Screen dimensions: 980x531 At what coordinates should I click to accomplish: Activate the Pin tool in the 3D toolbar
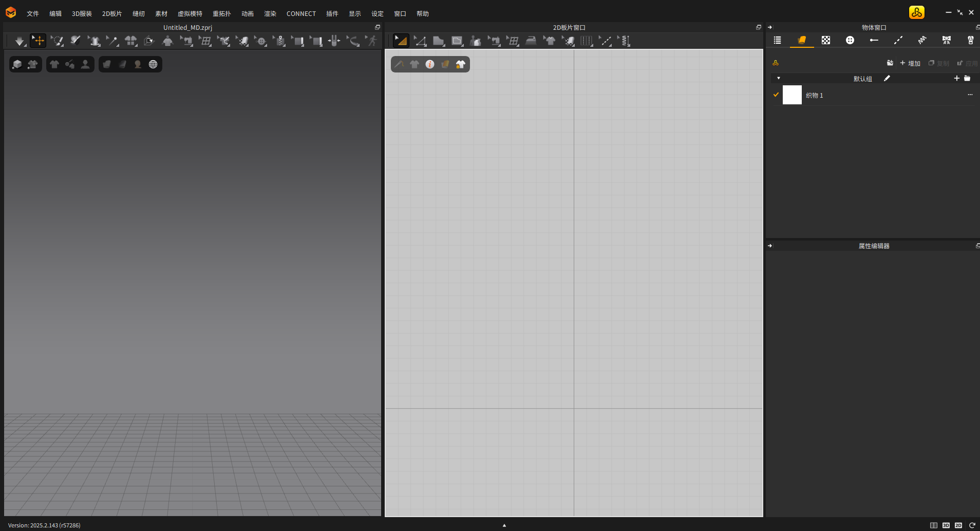tap(112, 41)
